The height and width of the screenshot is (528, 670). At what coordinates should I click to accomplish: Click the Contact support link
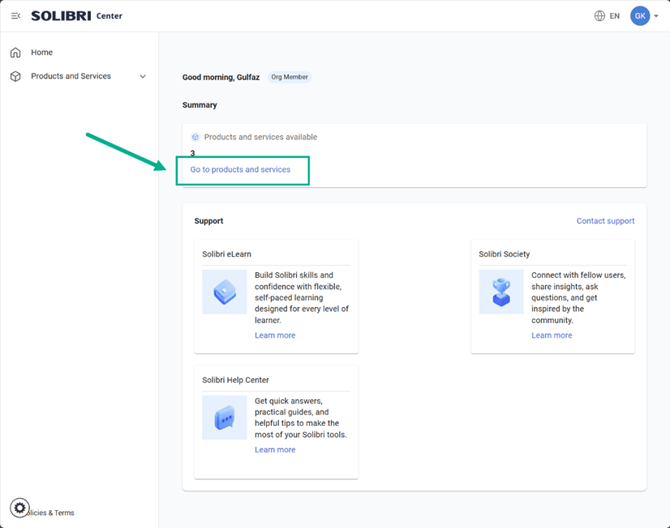click(605, 221)
